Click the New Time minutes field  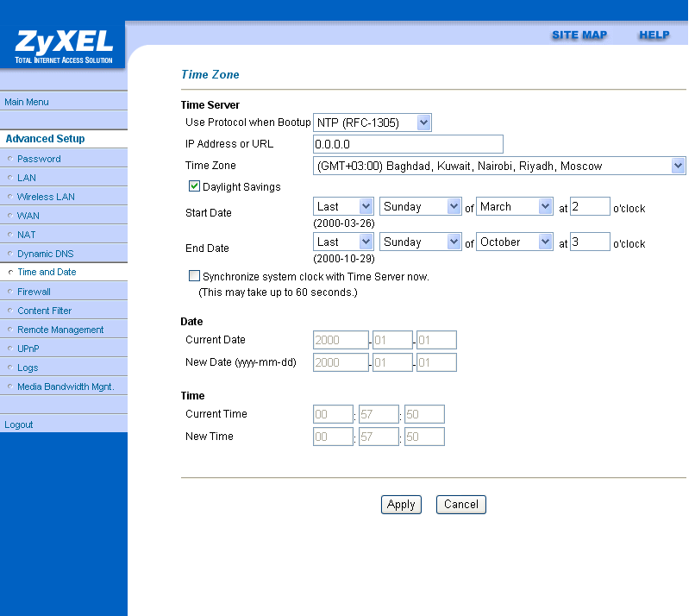click(379, 437)
